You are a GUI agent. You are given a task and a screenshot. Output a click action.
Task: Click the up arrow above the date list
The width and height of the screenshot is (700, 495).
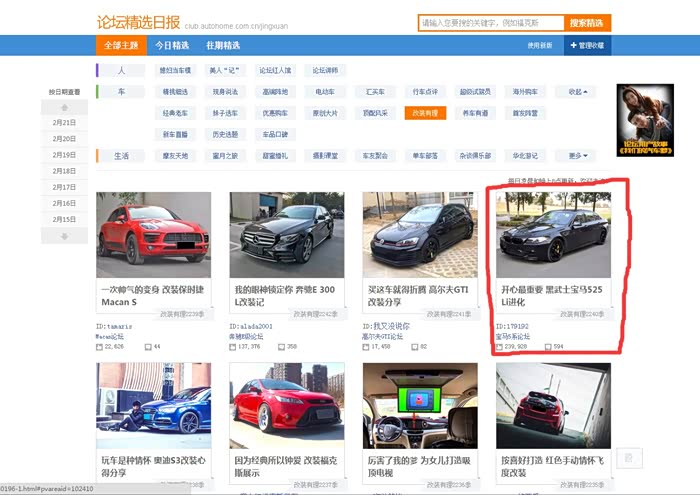pyautogui.click(x=64, y=106)
